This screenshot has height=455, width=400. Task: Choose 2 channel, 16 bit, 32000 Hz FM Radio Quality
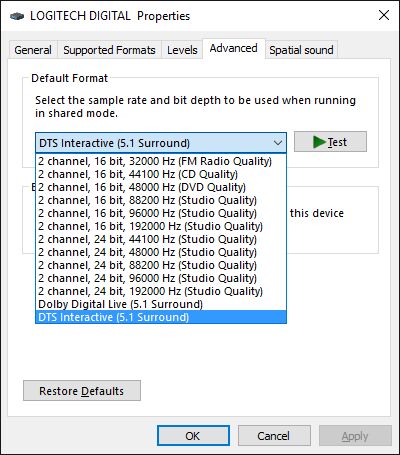161,161
